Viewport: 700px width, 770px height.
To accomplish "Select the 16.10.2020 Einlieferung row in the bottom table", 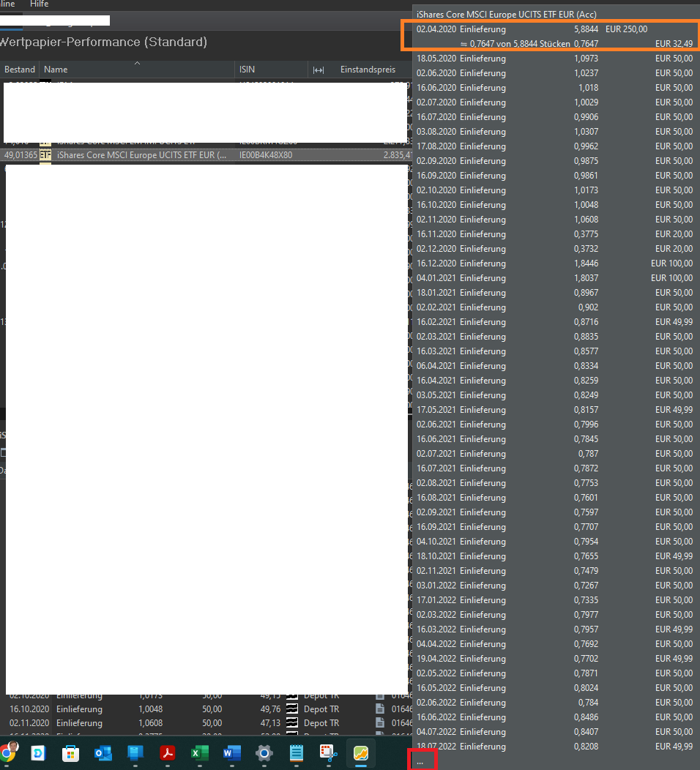I will (x=206, y=709).
